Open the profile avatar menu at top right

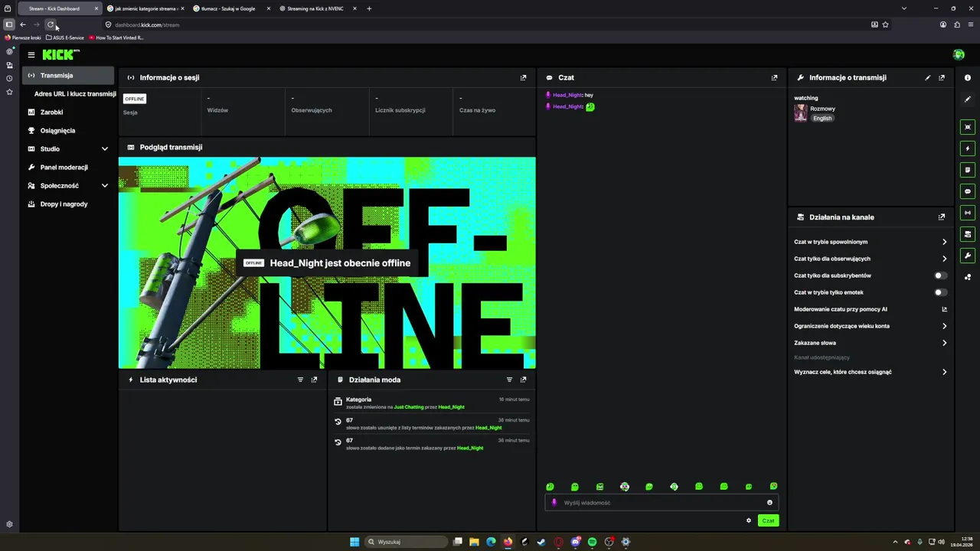click(959, 54)
